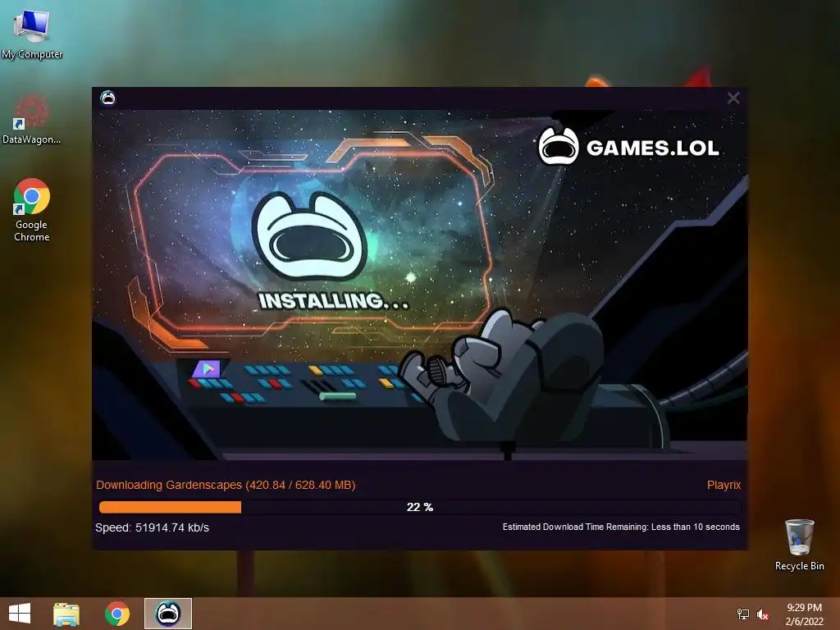This screenshot has width=840, height=630.
Task: Open the DataWagon desktop shortcut
Action: [31, 119]
